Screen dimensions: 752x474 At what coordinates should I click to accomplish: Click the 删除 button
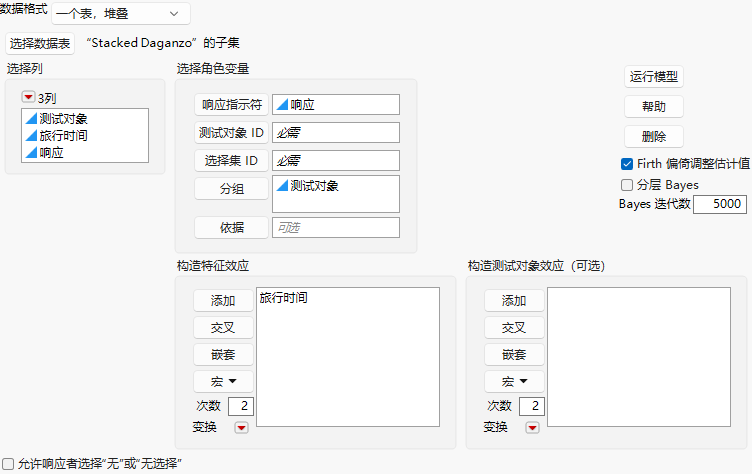[654, 137]
